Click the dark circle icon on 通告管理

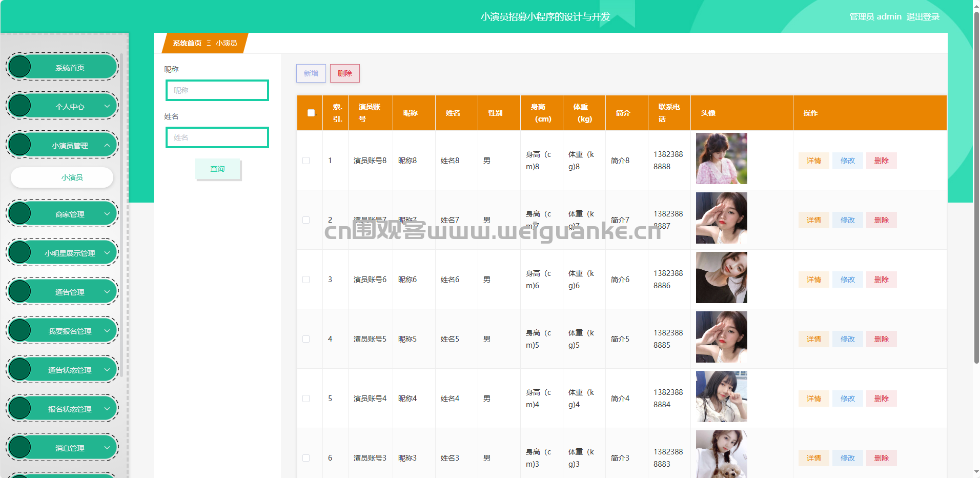click(x=20, y=291)
